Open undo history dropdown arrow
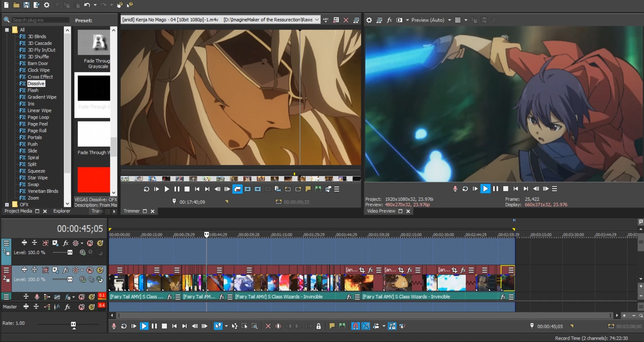644x342 pixels. point(95,5)
